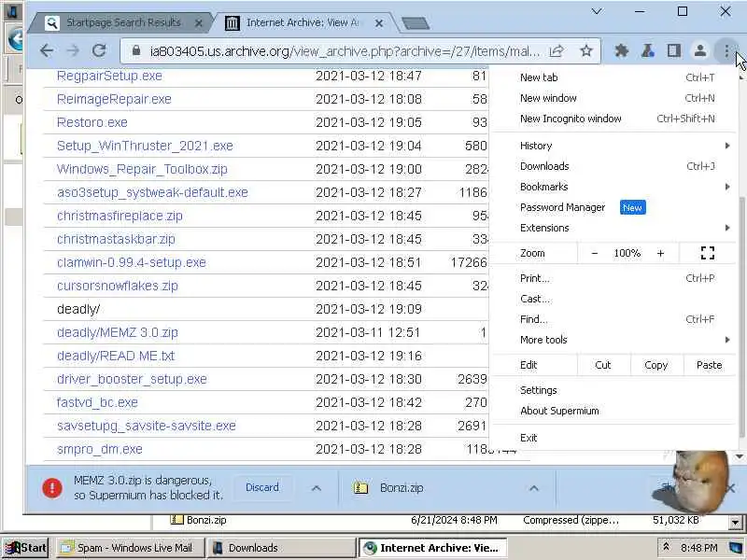This screenshot has width=747, height=560.
Task: Expand options chevron for MEMZ 3.0.zip download
Action: point(316,488)
